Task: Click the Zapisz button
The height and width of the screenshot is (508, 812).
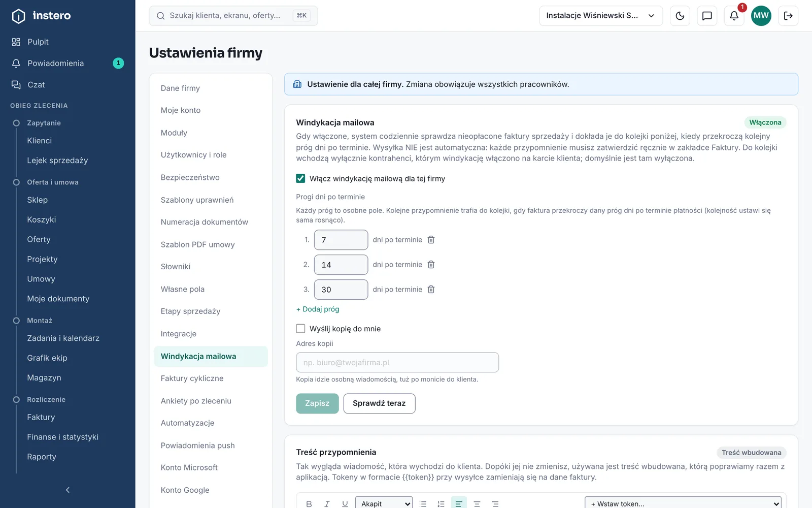Action: coord(317,403)
